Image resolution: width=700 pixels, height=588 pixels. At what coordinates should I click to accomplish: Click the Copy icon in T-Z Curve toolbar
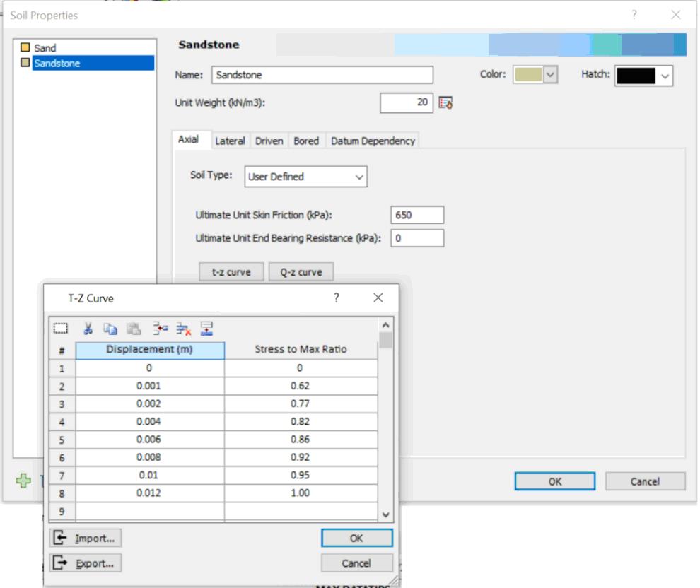110,329
